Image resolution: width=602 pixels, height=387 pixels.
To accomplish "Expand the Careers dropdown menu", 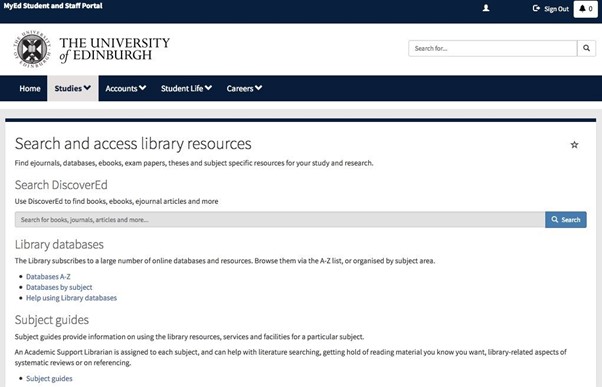I will (x=244, y=88).
